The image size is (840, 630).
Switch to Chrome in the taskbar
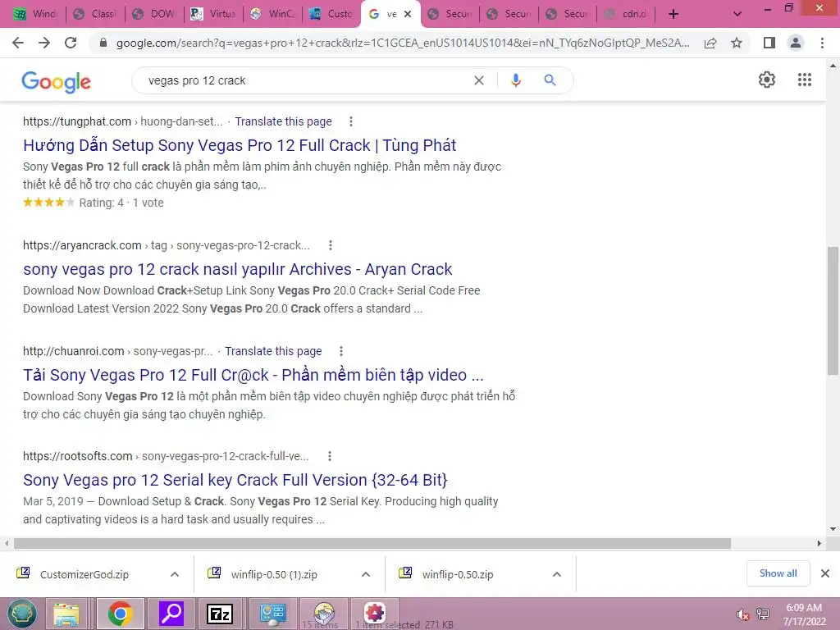120,614
